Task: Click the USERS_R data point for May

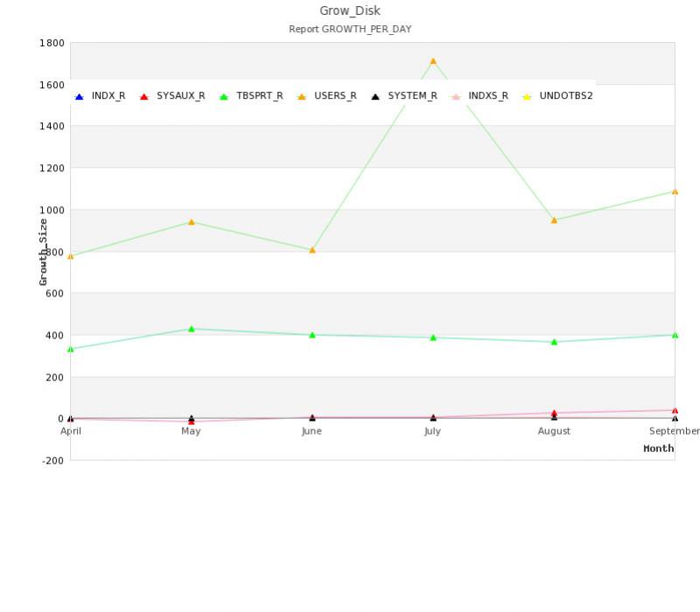Action: point(192,222)
